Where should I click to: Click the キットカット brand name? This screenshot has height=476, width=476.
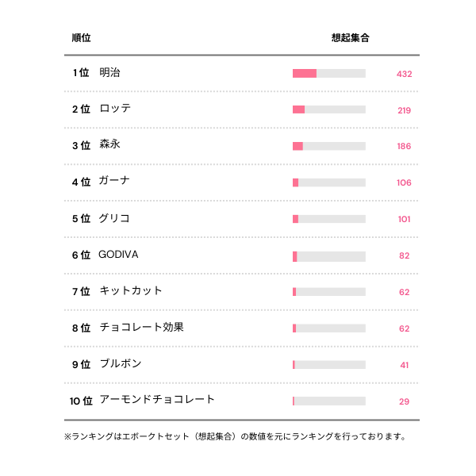click(x=131, y=291)
